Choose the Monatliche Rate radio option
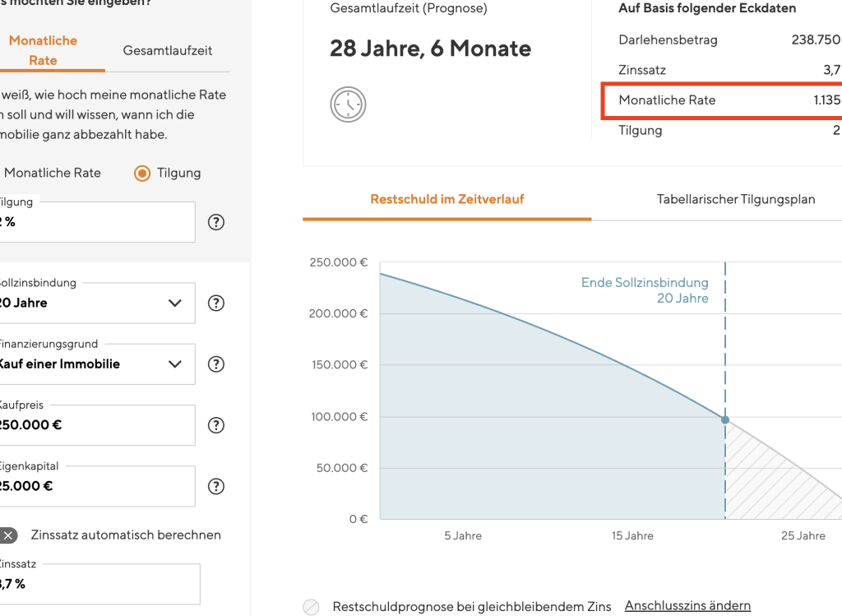842x616 pixels. 51,173
